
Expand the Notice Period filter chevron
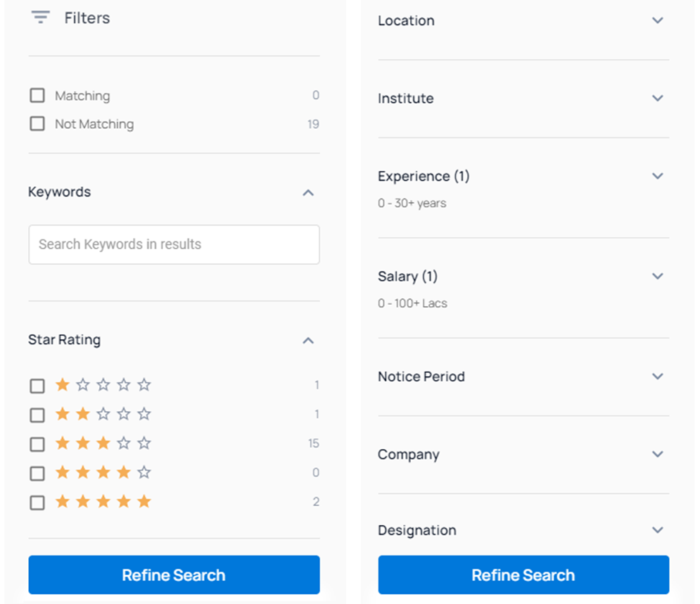(658, 376)
